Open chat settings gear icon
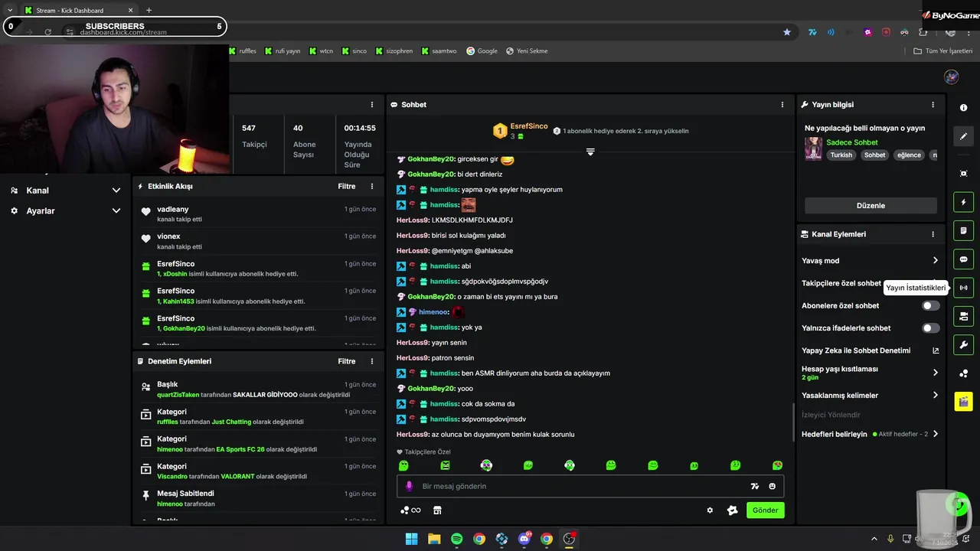The image size is (980, 551). [710, 510]
